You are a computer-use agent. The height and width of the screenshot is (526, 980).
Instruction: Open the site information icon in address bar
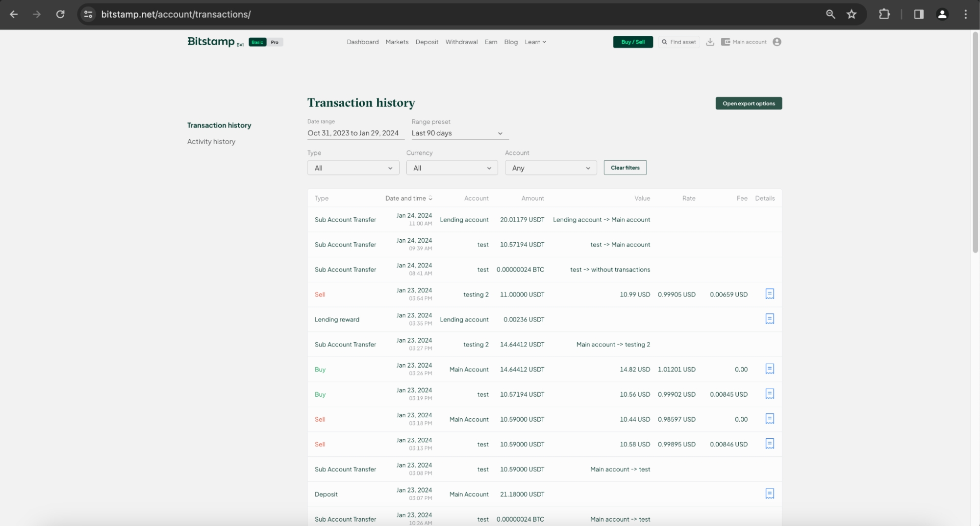88,14
